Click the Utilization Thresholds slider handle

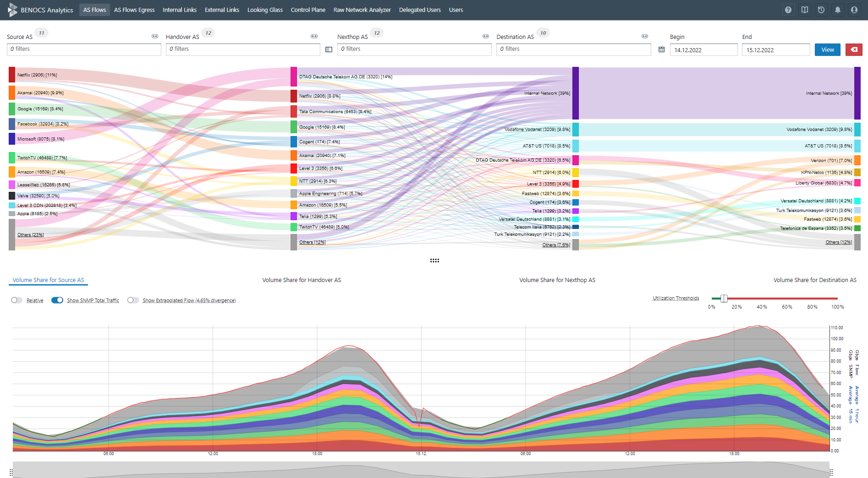point(724,299)
